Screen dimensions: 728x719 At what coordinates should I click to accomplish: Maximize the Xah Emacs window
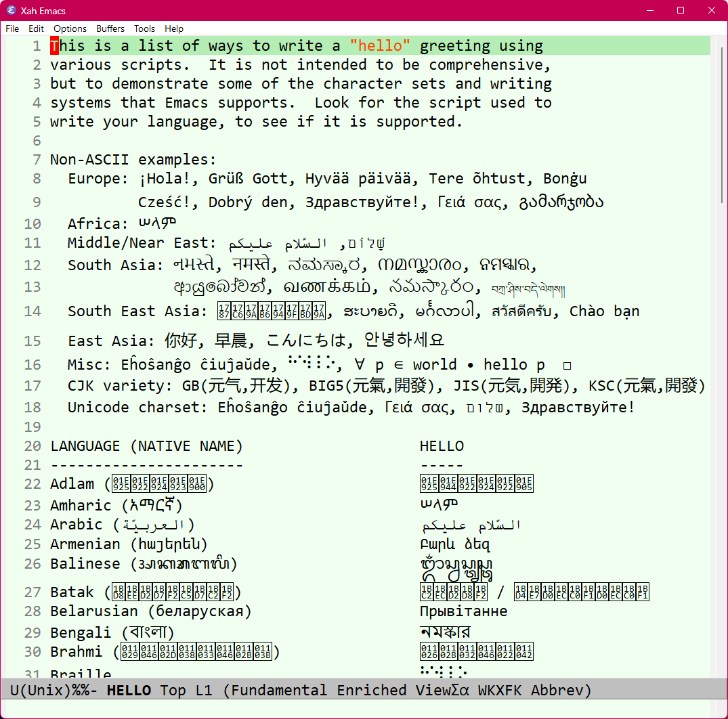pos(681,10)
